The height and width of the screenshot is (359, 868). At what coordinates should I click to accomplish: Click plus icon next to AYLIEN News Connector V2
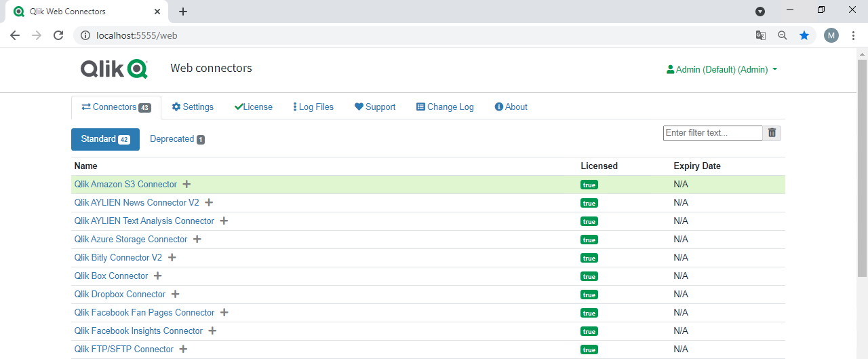pos(209,203)
